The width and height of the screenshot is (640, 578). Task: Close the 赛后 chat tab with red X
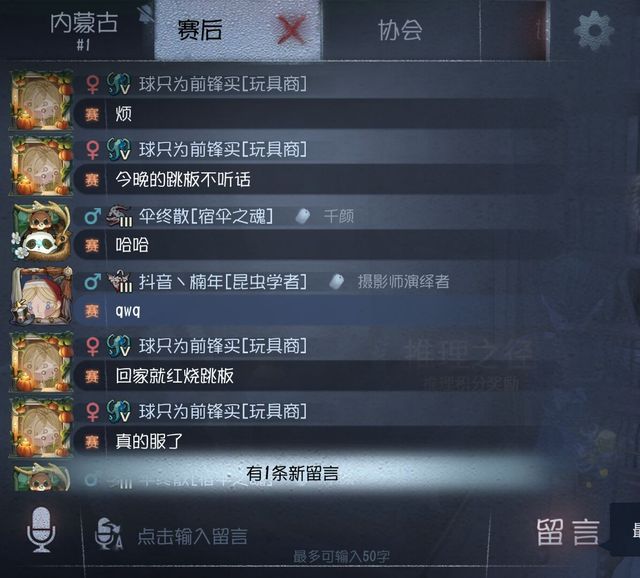click(291, 29)
